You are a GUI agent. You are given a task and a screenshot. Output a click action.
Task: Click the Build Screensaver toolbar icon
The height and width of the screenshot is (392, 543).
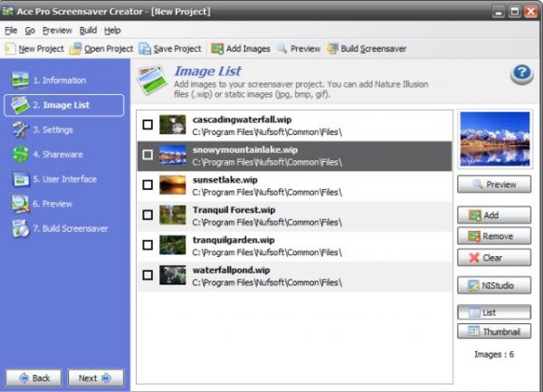pos(332,49)
